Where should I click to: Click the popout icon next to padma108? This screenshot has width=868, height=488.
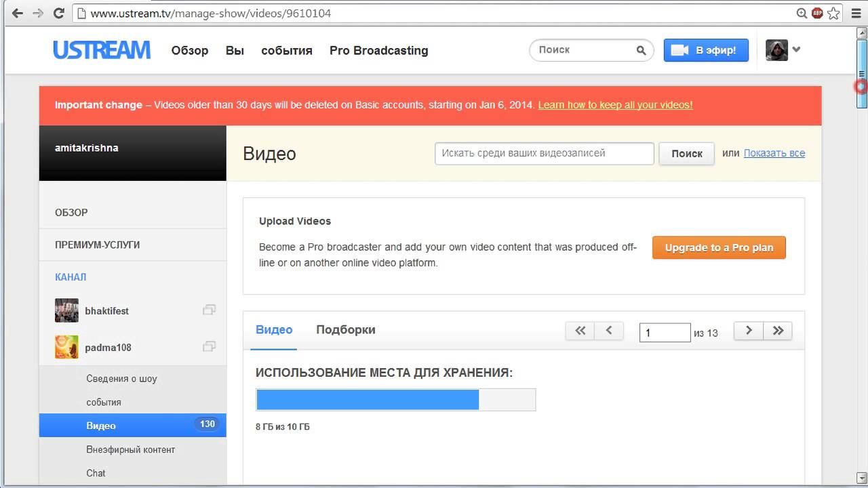(x=209, y=346)
